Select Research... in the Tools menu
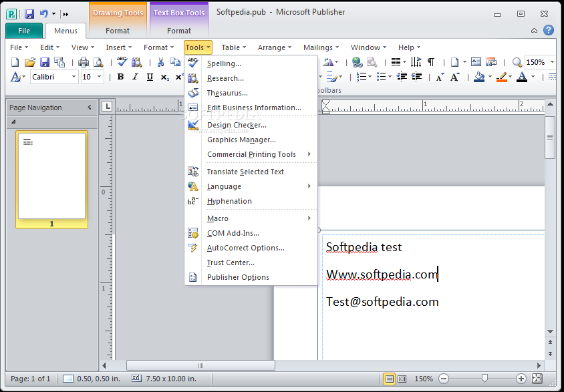564x392 pixels. point(251,78)
